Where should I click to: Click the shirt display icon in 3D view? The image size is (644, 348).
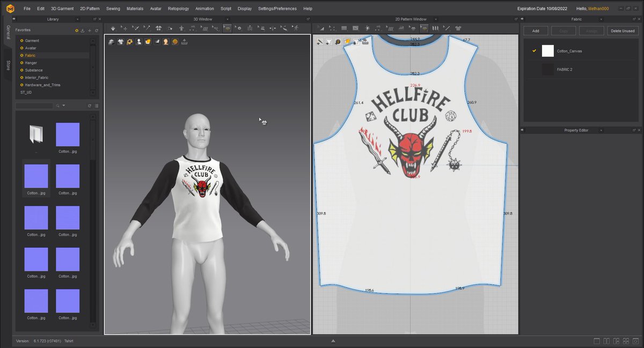pyautogui.click(x=121, y=42)
